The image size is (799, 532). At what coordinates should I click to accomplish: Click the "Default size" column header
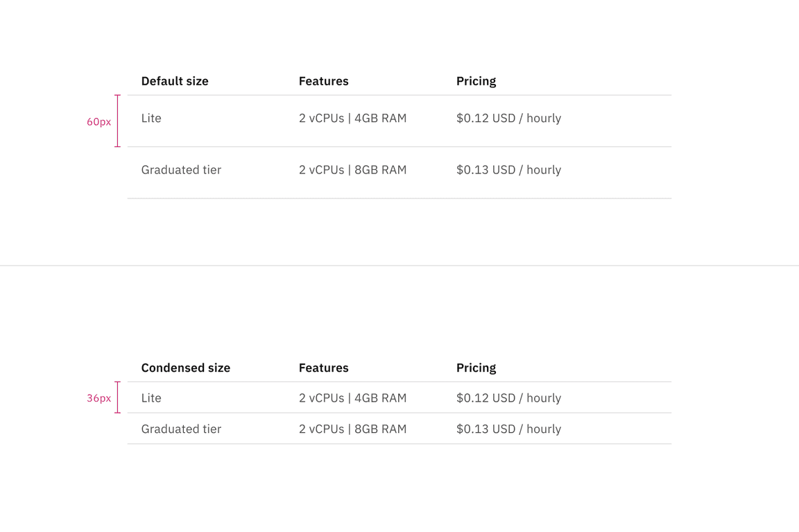point(175,81)
